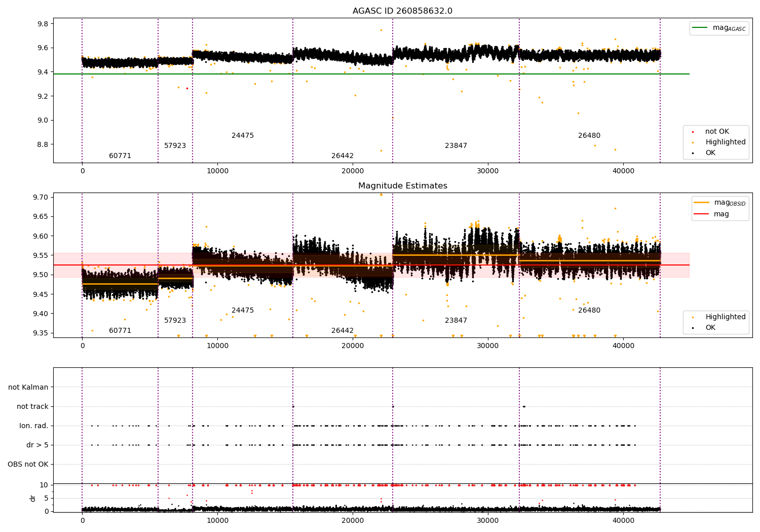
Task: Click the 30000 x-axis tick under the bottom plot
Action: tap(488, 520)
